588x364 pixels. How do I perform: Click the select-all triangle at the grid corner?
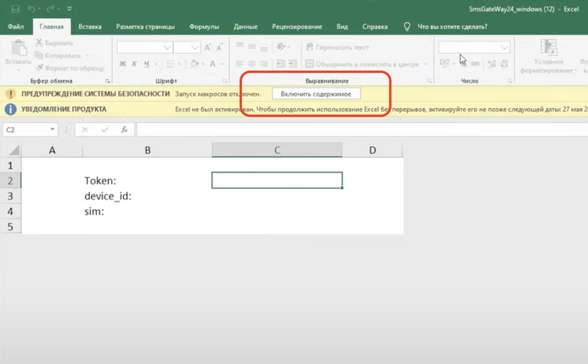15,151
